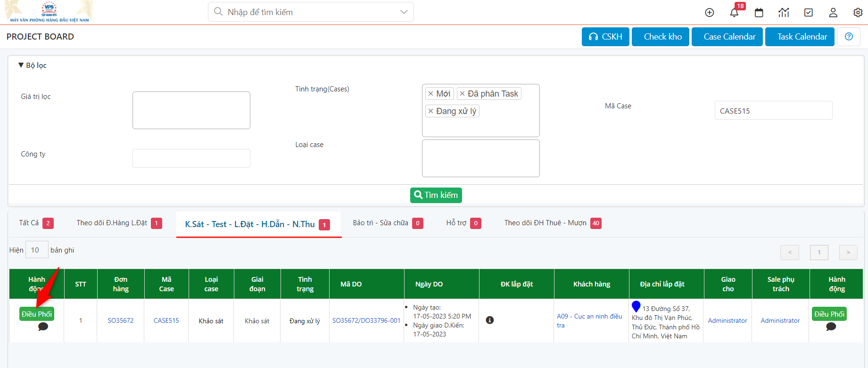Viewport: 868px width, 368px height.
Task: Collapse the Bộ lọc filter section
Action: (x=32, y=65)
